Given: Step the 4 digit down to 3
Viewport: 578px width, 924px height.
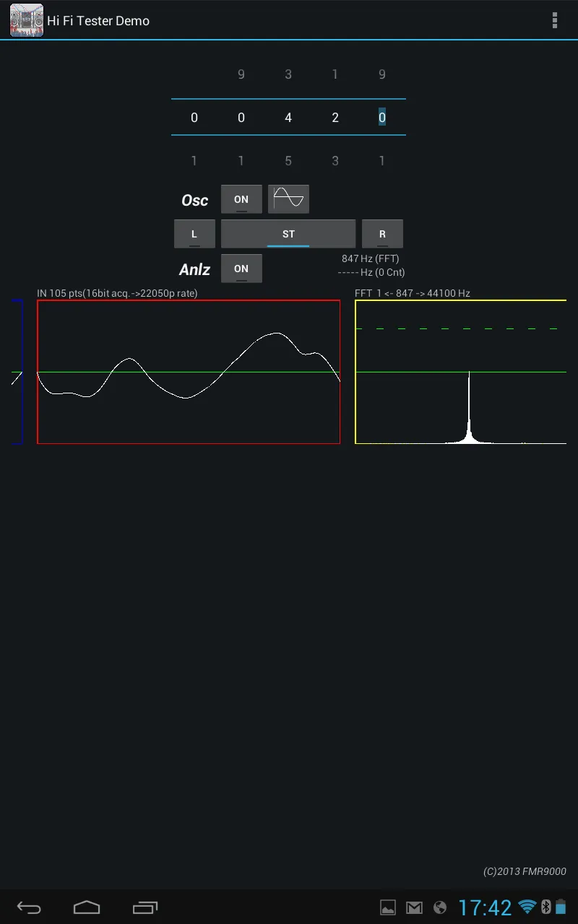Looking at the screenshot, I should (288, 74).
